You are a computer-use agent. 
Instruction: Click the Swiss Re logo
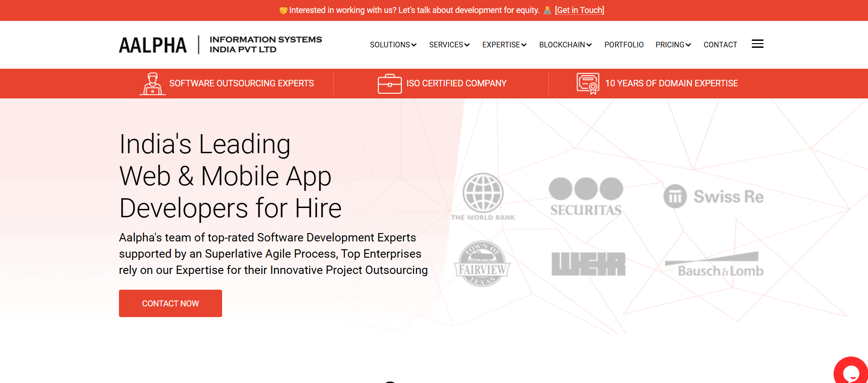pyautogui.click(x=713, y=196)
